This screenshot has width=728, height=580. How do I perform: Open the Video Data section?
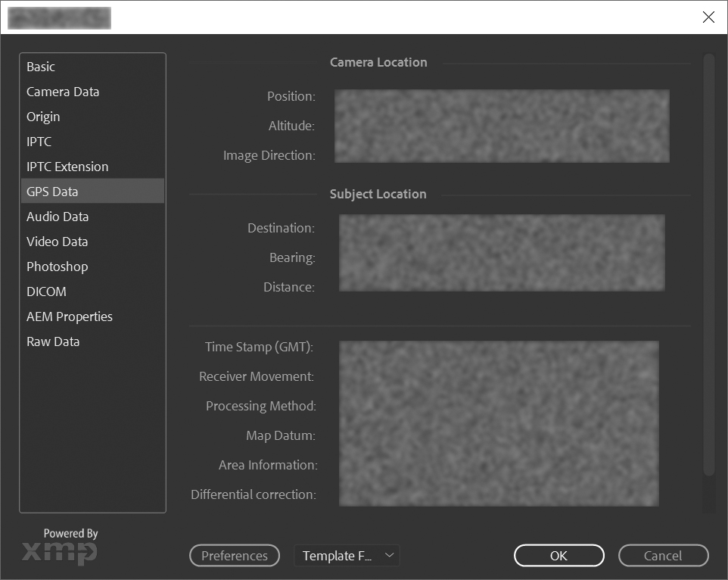(58, 242)
